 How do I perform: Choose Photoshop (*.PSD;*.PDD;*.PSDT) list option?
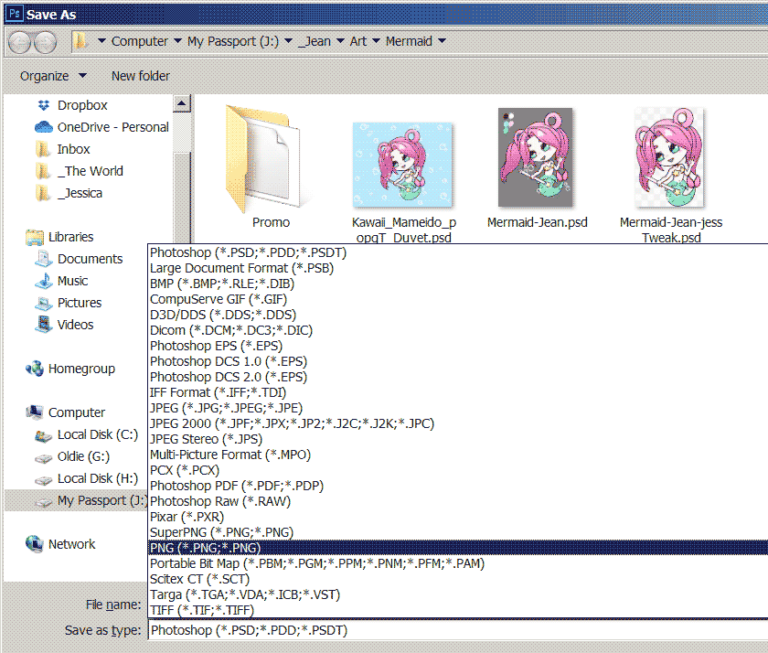(457, 253)
